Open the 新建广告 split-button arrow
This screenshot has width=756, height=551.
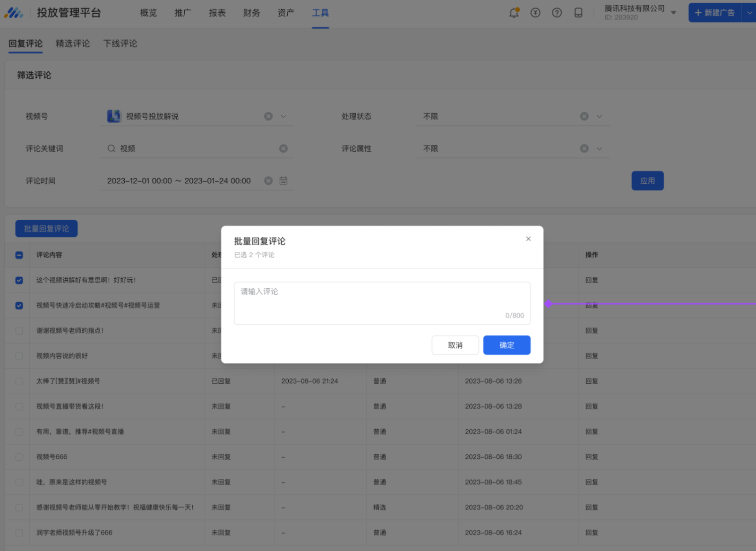[x=749, y=13]
